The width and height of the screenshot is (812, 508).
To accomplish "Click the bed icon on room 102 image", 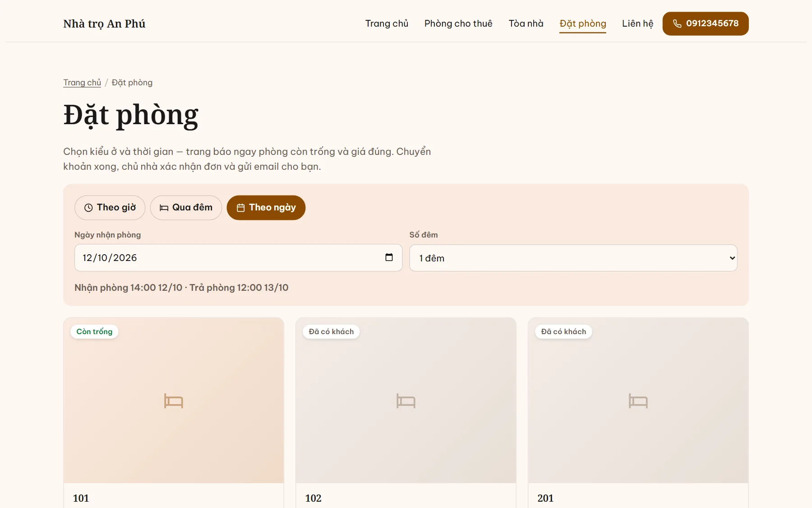I will pyautogui.click(x=406, y=401).
